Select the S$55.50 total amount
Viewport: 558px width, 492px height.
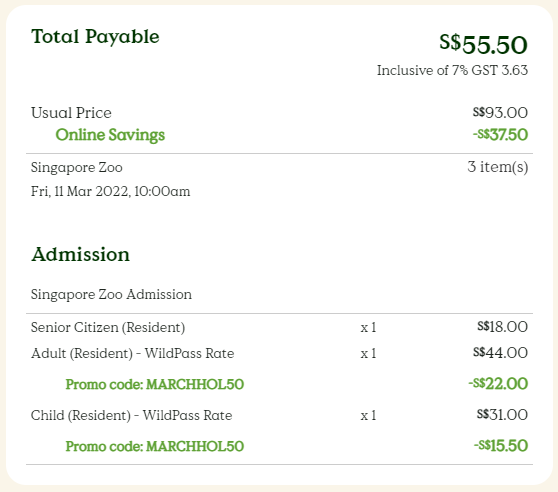[483, 44]
